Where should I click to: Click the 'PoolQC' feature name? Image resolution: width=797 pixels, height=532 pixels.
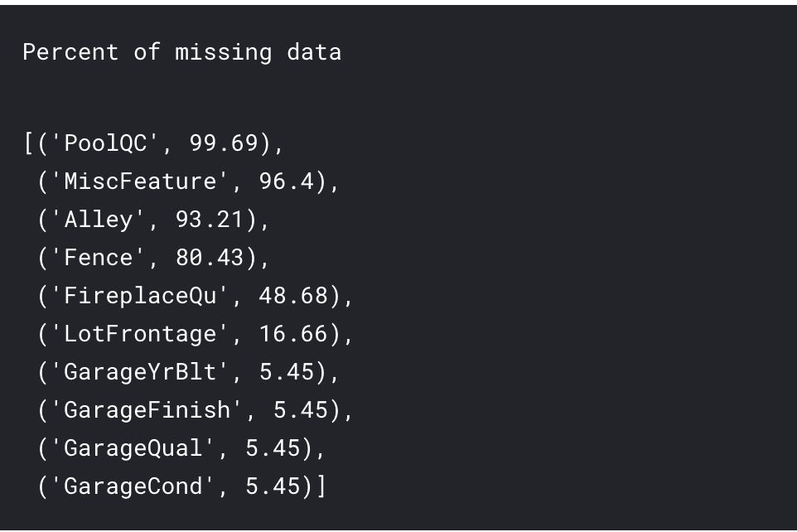(x=105, y=143)
